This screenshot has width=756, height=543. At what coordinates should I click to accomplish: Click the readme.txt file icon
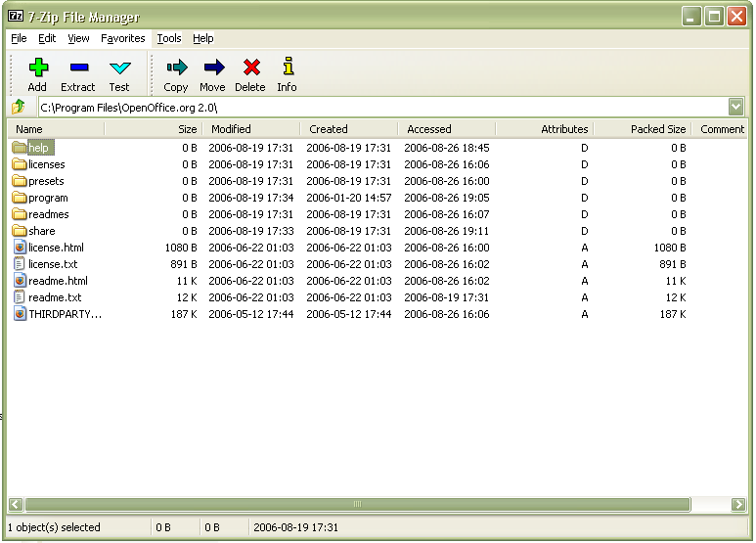click(20, 297)
